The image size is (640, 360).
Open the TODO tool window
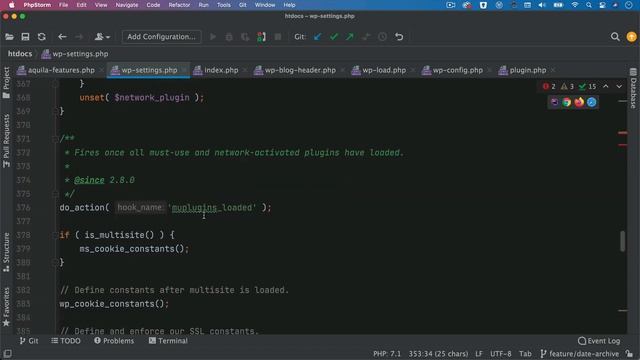tap(66, 341)
